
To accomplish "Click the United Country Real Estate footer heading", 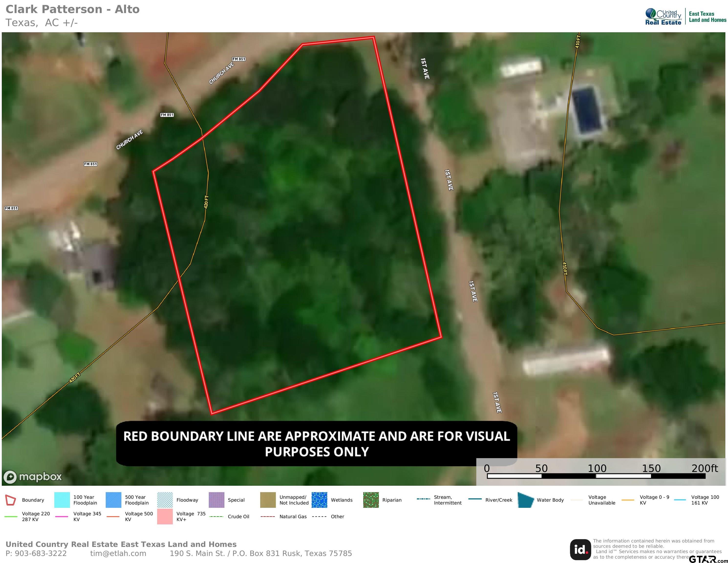I will (x=121, y=544).
